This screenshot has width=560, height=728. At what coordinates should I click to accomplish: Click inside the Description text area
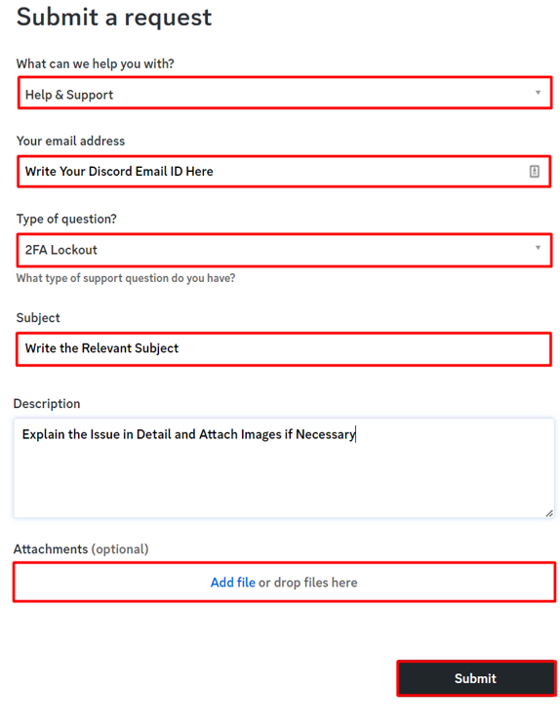(284, 467)
